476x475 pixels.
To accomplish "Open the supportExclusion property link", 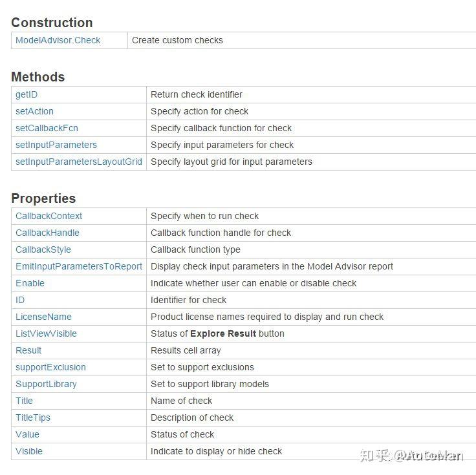I will tap(50, 367).
